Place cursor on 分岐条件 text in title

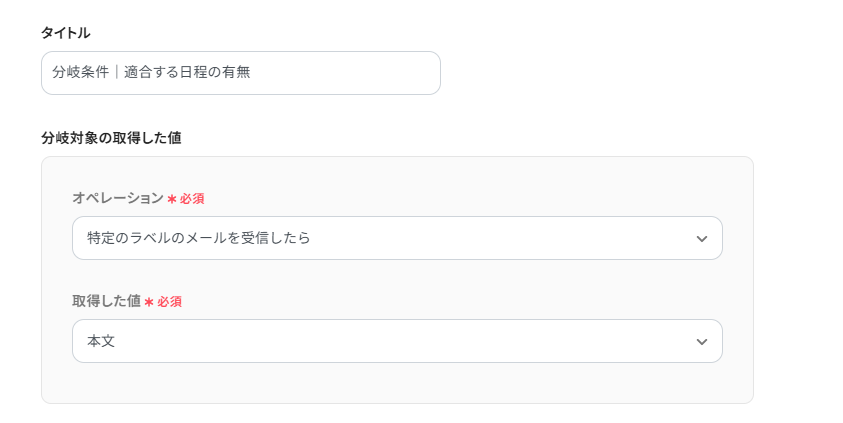(79, 73)
